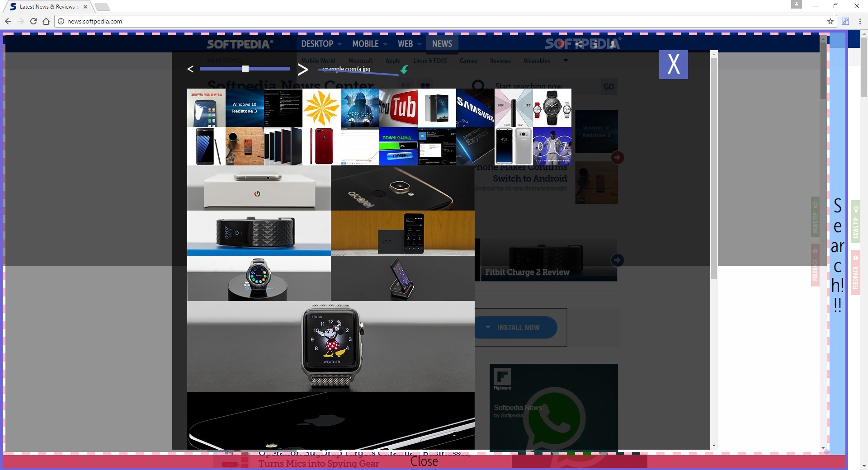
Task: Open the Chrome three-dot menu
Action: point(860,21)
